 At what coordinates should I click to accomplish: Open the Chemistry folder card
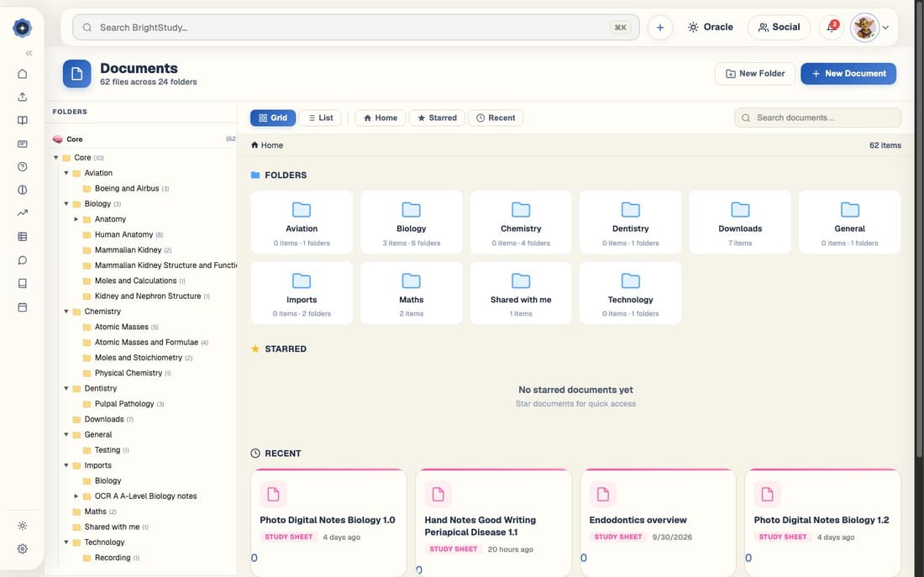(521, 223)
